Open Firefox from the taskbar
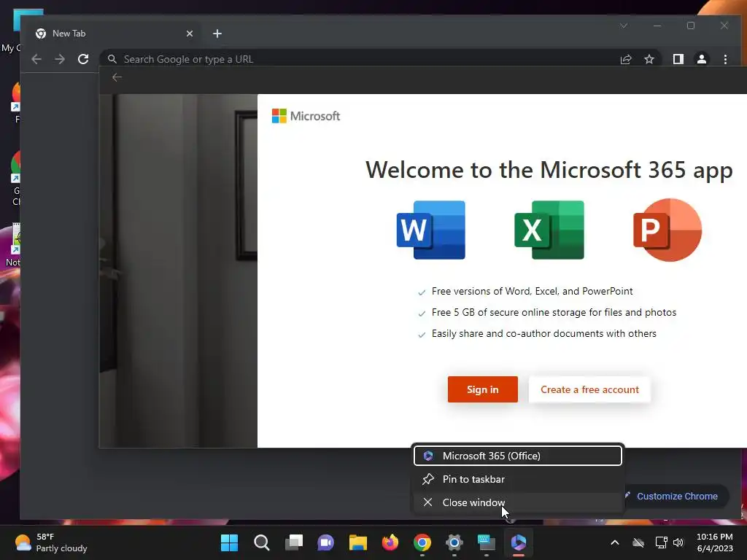Viewport: 747px width, 560px height. pyautogui.click(x=390, y=542)
